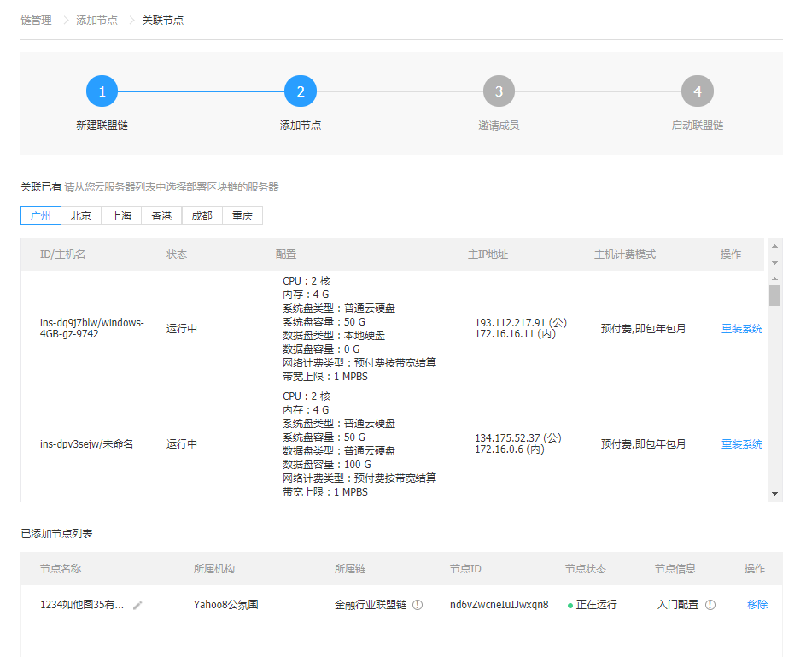The image size is (812, 657).
Task: Click 添加节点 breadcrumb link
Action: (97, 20)
